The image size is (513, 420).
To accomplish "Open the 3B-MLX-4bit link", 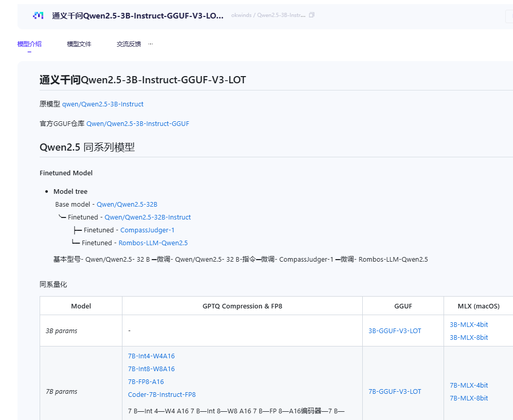I will [469, 324].
